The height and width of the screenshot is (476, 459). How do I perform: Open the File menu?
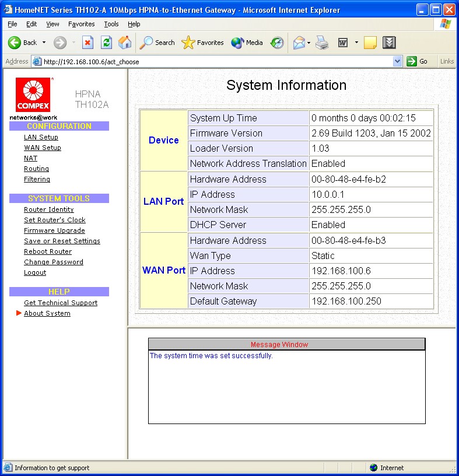pos(12,24)
